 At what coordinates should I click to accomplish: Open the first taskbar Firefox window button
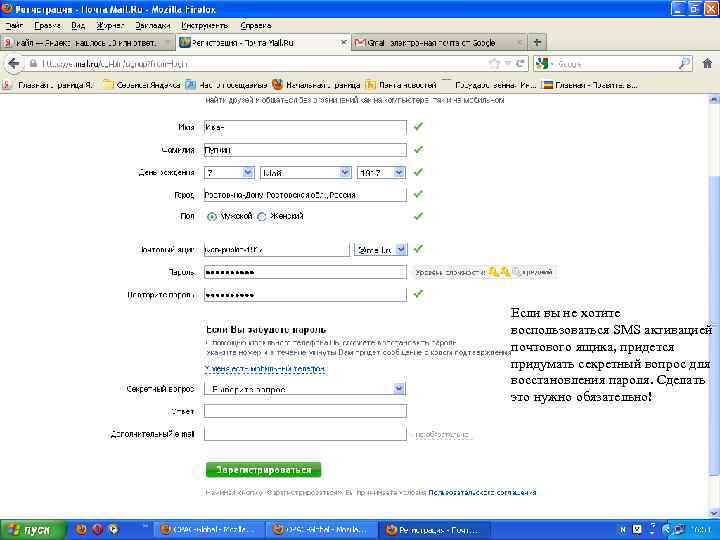click(x=210, y=530)
